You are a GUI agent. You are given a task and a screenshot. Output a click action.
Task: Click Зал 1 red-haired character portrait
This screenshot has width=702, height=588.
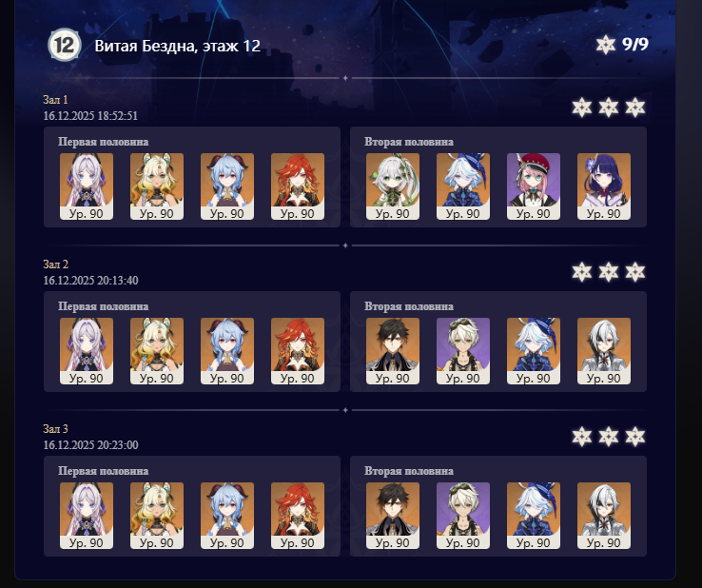298,186
